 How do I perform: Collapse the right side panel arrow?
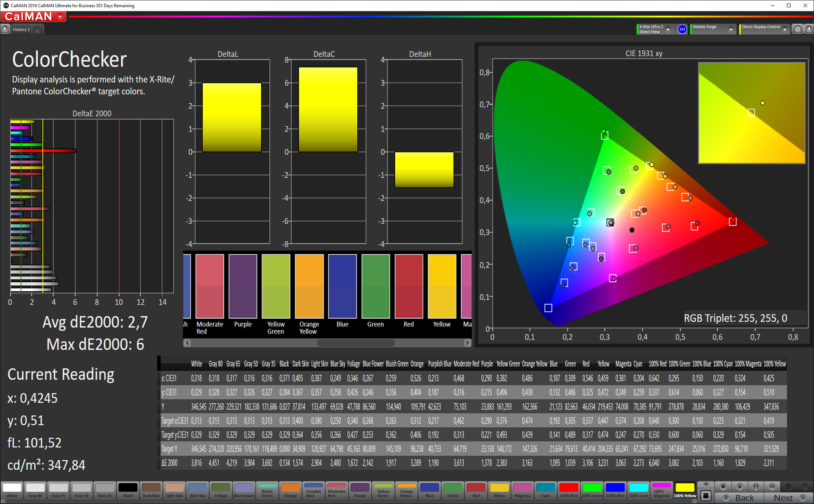(808, 29)
